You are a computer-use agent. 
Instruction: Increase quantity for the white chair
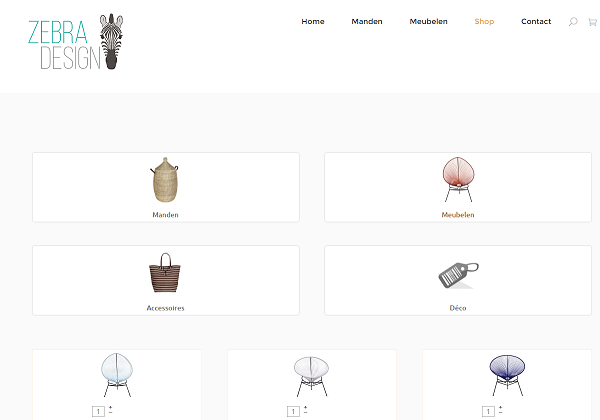pos(305,407)
